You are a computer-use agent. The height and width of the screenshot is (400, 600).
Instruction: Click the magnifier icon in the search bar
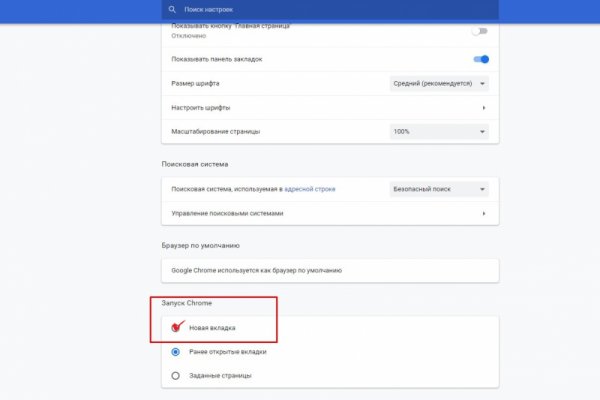[x=172, y=9]
